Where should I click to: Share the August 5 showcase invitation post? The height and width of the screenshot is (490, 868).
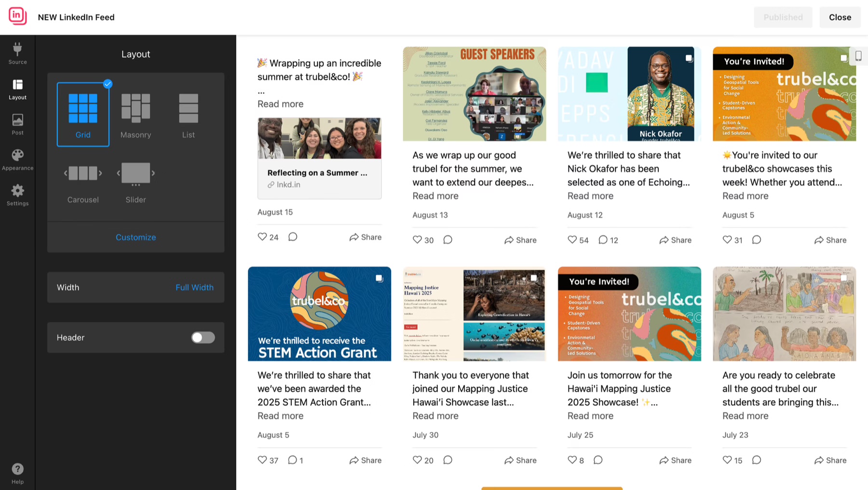pyautogui.click(x=830, y=239)
